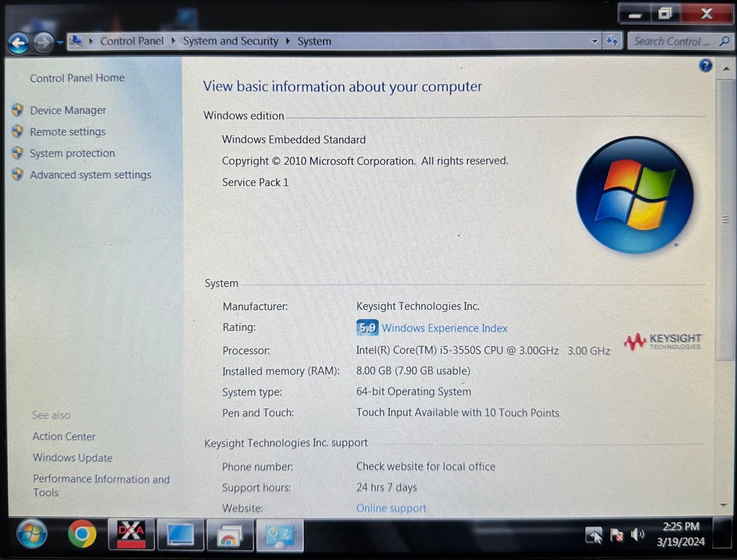
Task: Open Windows Update under See also
Action: point(73,458)
